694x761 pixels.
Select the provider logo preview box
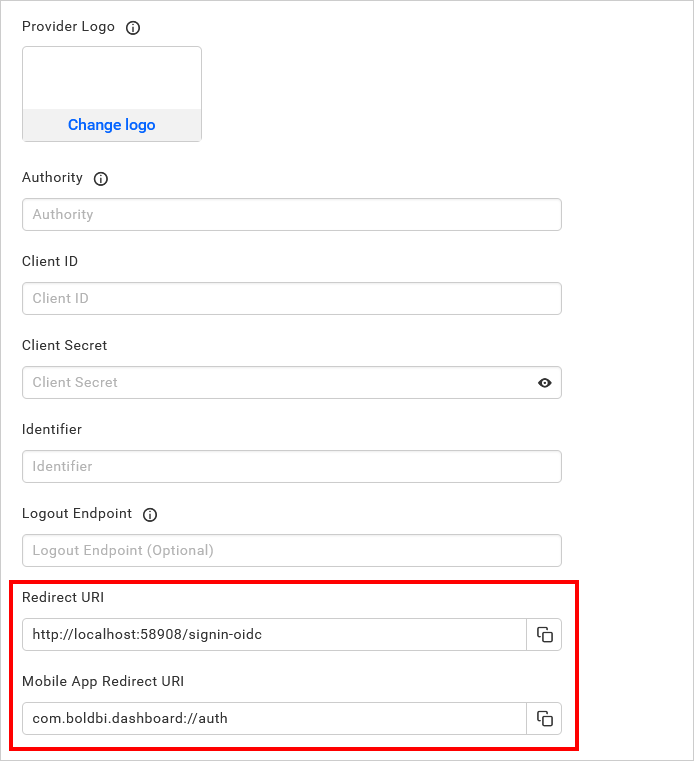[x=112, y=78]
